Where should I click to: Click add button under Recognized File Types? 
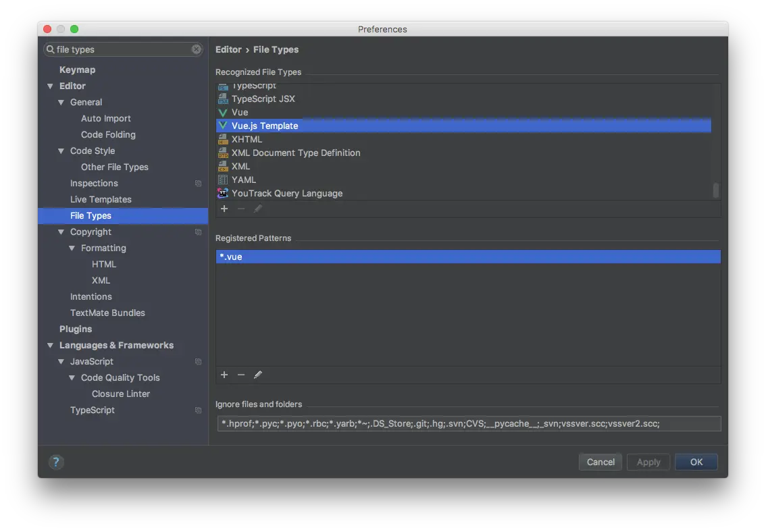click(224, 209)
